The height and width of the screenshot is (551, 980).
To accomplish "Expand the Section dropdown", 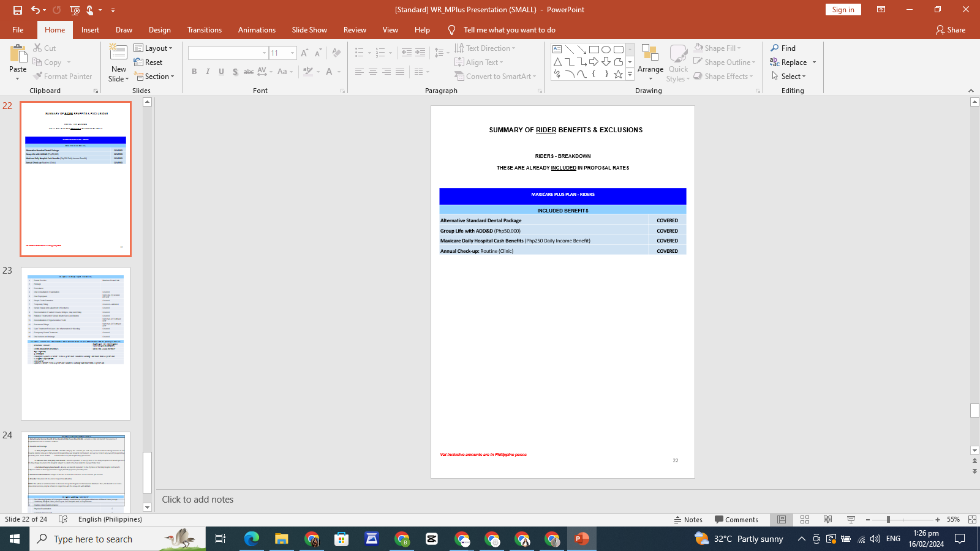I will 154,77.
